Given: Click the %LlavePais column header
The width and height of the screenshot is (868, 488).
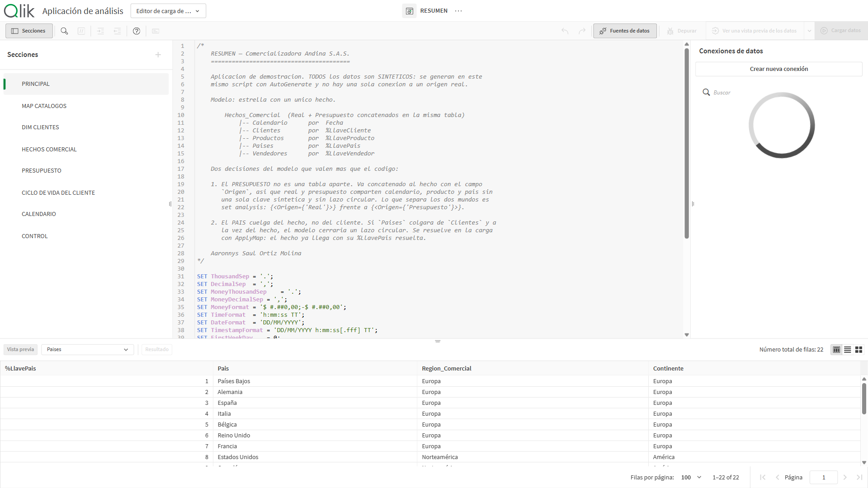Looking at the screenshot, I should point(107,368).
